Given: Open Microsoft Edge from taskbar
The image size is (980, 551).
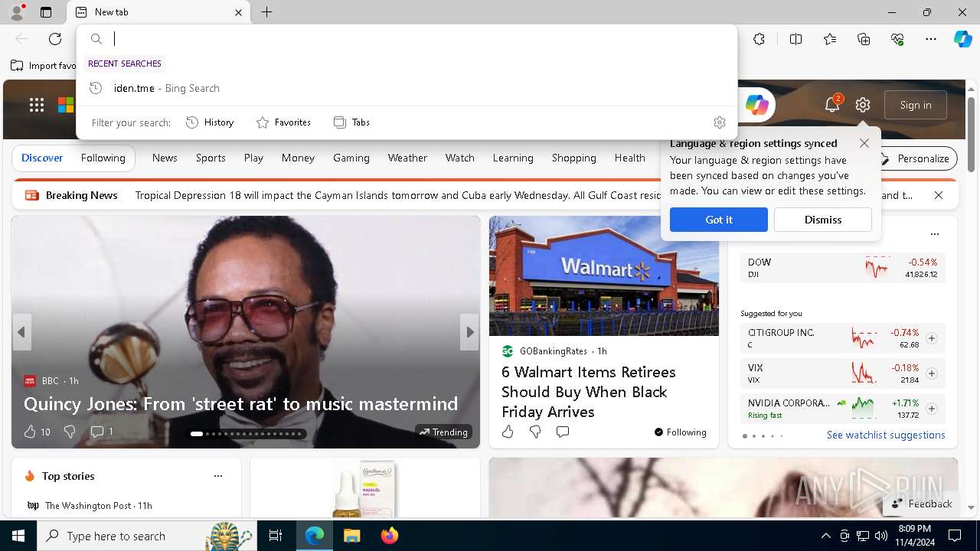Looking at the screenshot, I should 315,536.
